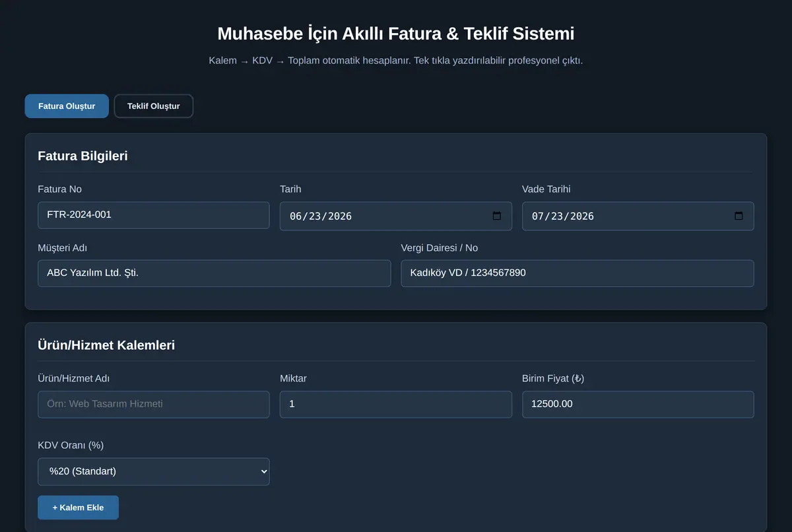Click the Müşteri Adı label
Image resolution: width=792 pixels, height=532 pixels.
point(63,248)
